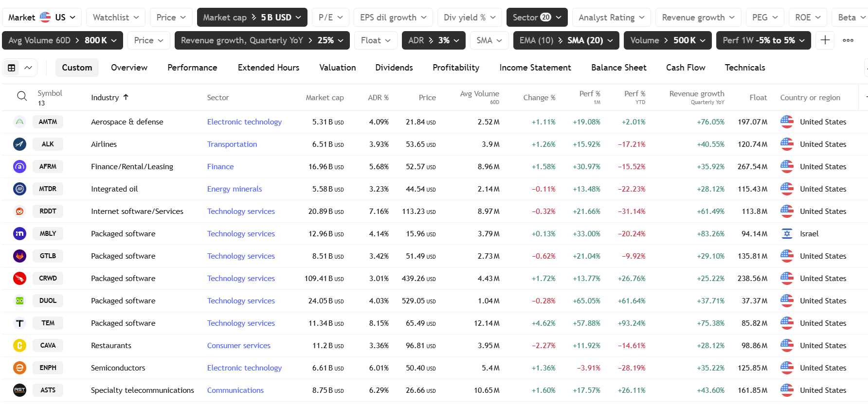The width and height of the screenshot is (868, 405).
Task: Open the table layout view icon
Action: [x=12, y=68]
